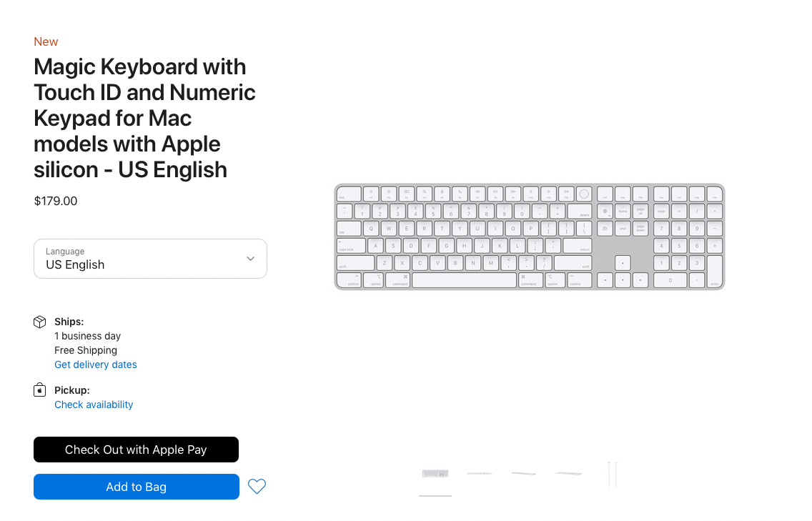This screenshot has height=521, width=812.
Task: Click the 1 business day shipping estimate
Action: tap(87, 336)
